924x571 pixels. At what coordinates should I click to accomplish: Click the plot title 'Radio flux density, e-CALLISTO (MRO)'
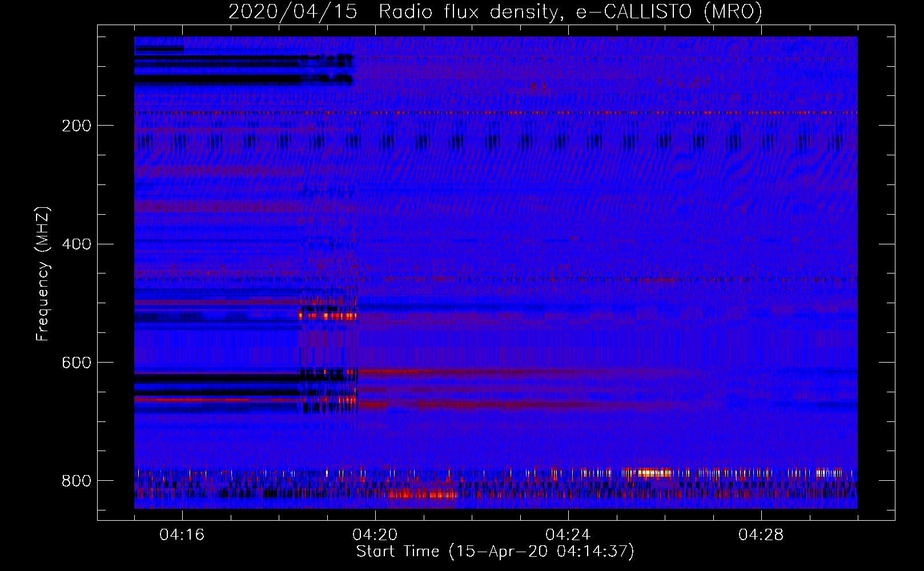click(571, 11)
